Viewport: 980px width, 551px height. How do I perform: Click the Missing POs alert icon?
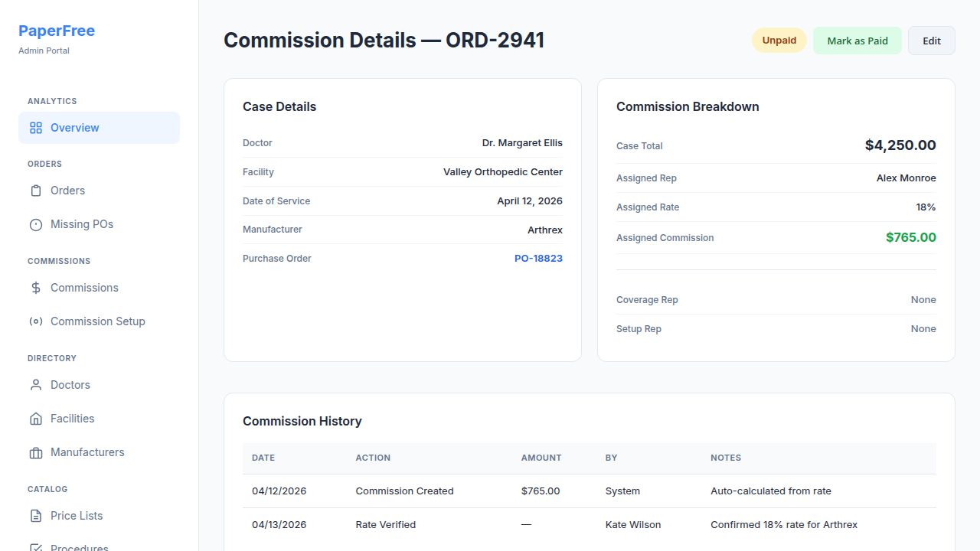(x=36, y=224)
